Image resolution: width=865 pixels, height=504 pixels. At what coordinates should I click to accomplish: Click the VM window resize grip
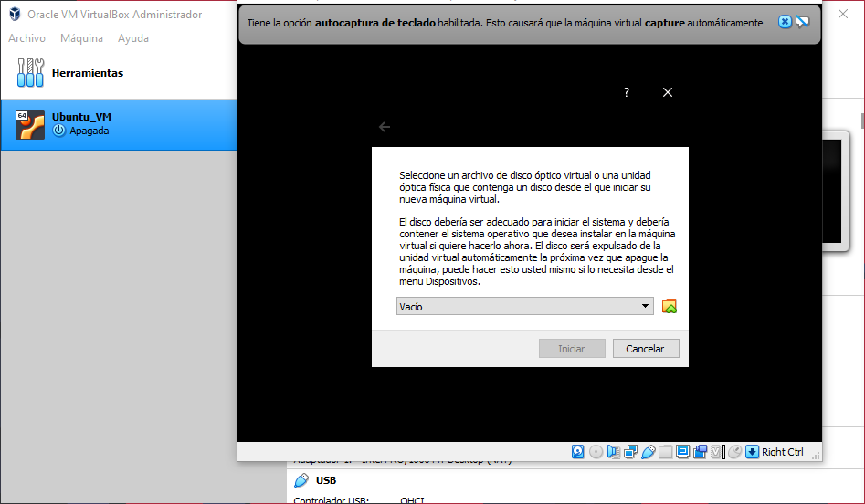click(x=816, y=455)
